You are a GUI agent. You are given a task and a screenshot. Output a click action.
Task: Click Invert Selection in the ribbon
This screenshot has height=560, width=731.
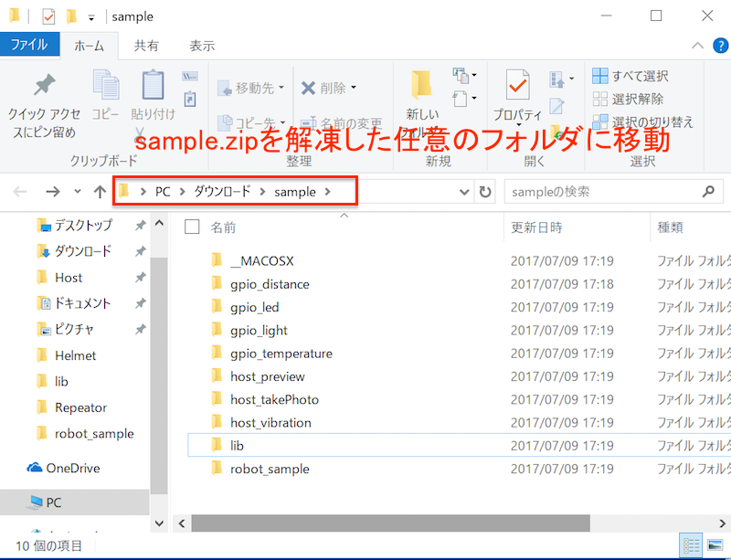(642, 122)
